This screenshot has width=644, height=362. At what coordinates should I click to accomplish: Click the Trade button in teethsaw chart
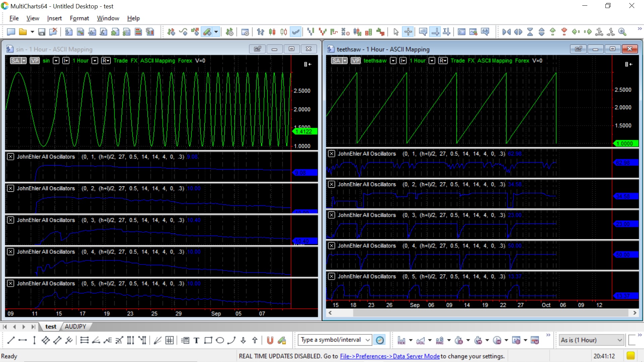click(x=458, y=61)
